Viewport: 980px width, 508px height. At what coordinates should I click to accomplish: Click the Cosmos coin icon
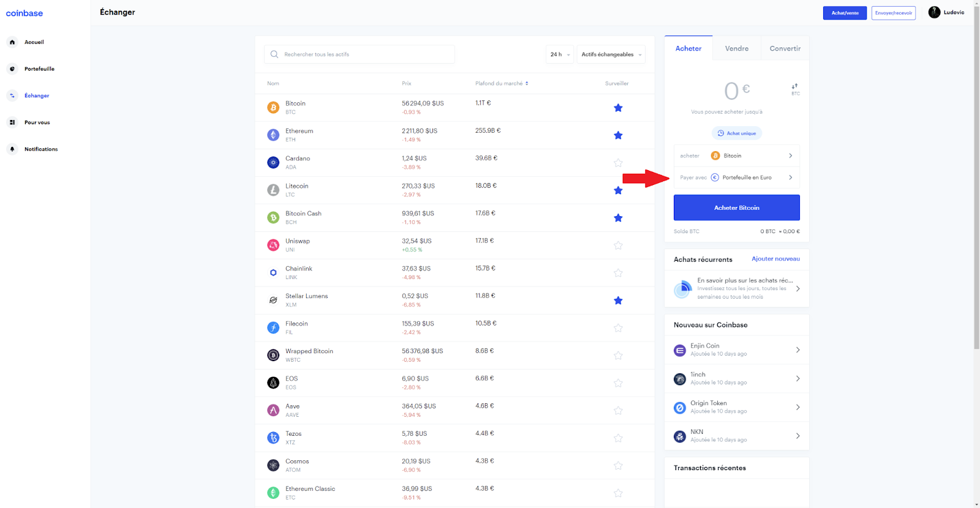273,466
